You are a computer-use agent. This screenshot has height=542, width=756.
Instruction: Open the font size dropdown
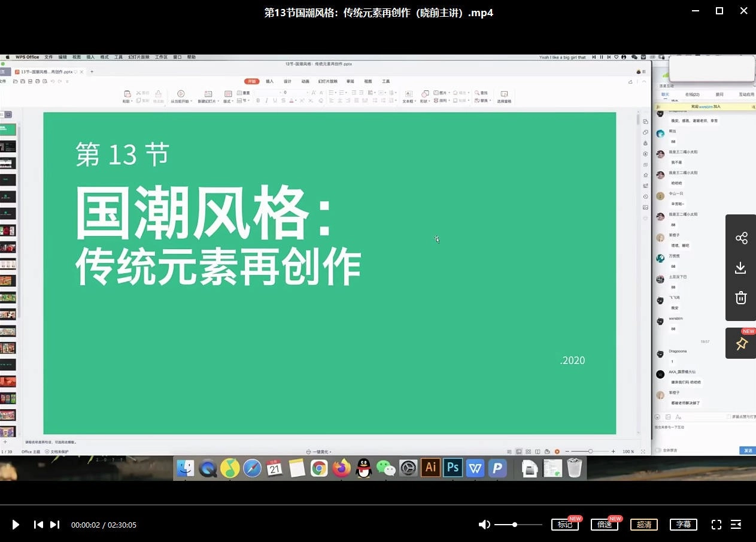[307, 92]
